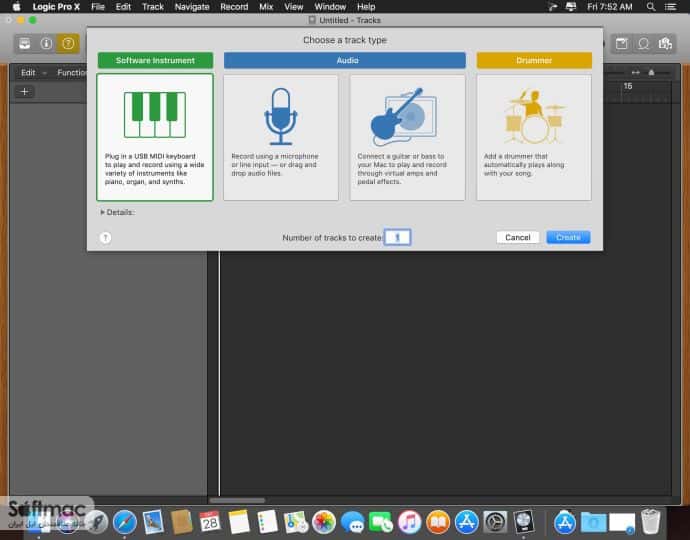Open Safari from the Dock
Image resolution: width=690 pixels, height=540 pixels.
[x=125, y=522]
